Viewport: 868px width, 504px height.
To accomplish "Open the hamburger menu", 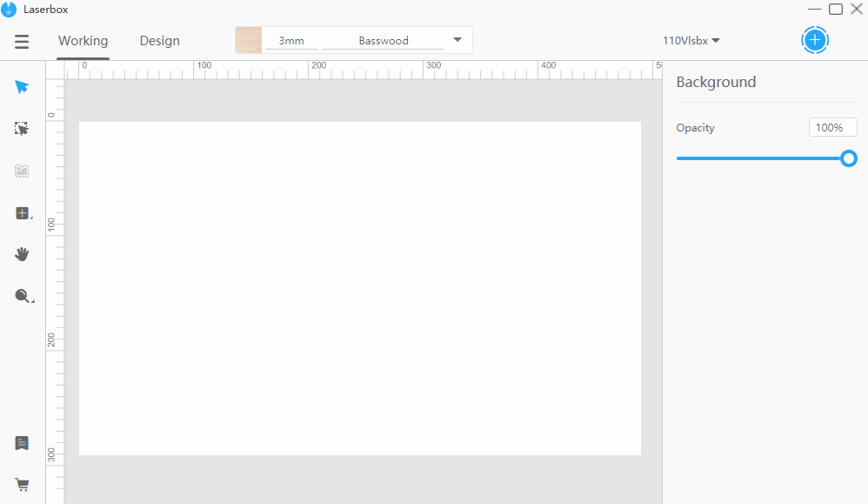I will pos(22,41).
